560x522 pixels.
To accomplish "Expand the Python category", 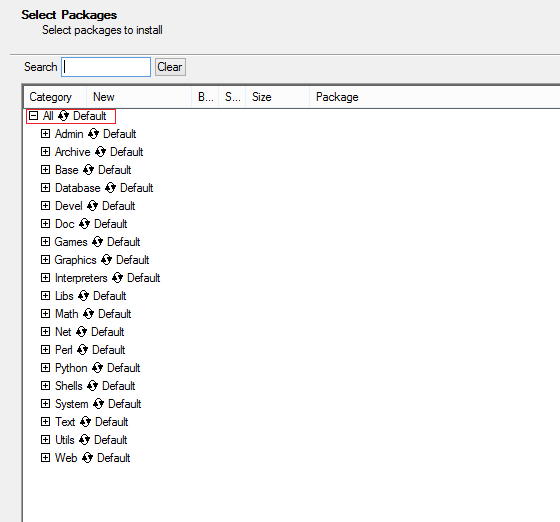I will pyautogui.click(x=45, y=368).
